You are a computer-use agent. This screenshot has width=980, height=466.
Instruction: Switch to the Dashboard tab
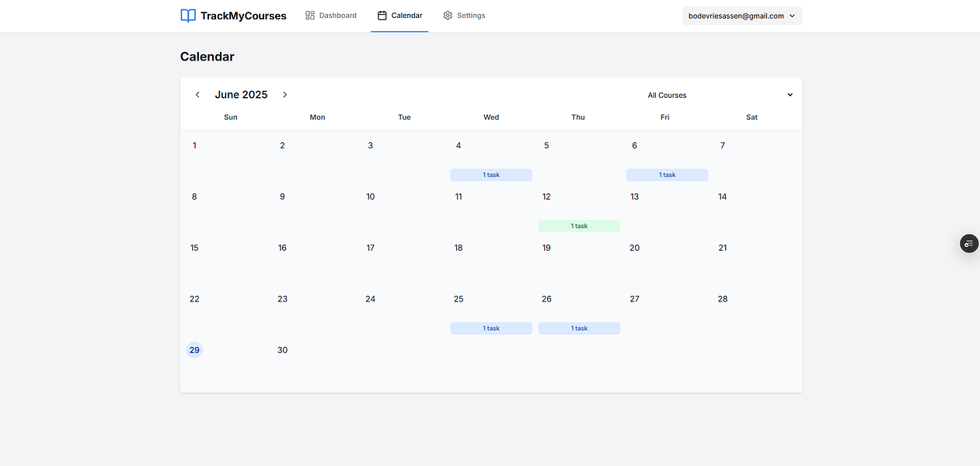point(331,15)
